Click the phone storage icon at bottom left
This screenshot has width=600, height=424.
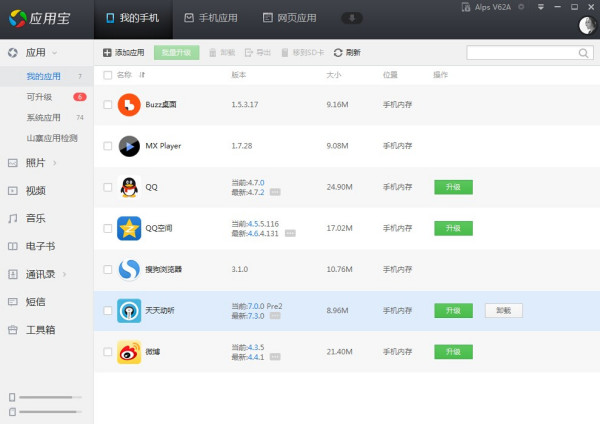(12, 397)
